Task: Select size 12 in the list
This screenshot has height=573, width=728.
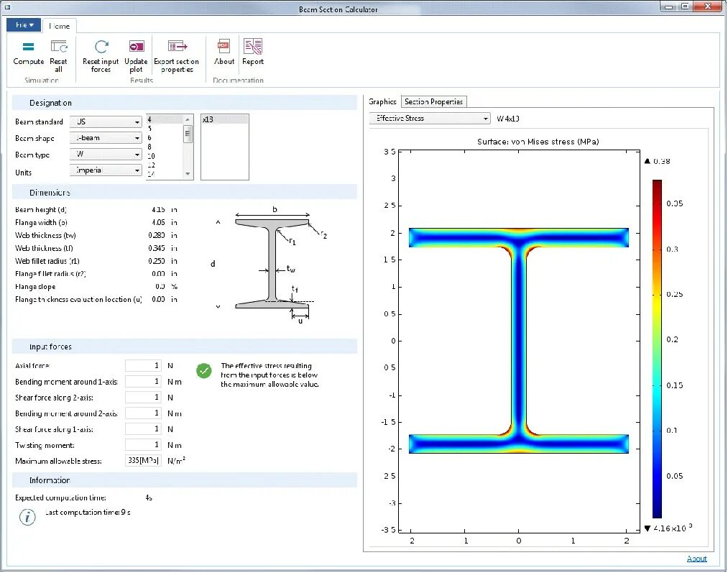Action: tap(165, 165)
